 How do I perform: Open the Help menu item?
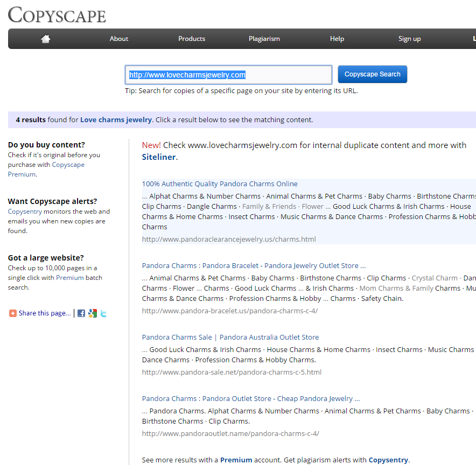(x=337, y=39)
